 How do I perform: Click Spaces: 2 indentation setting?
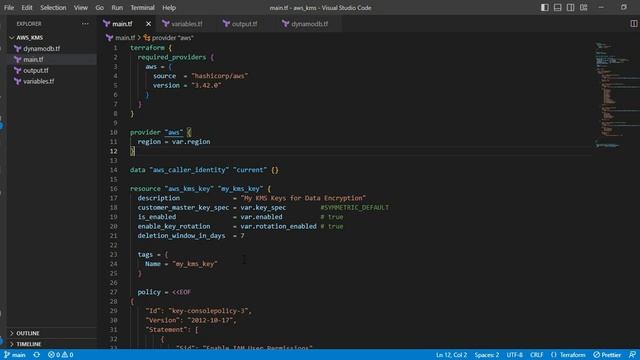click(x=487, y=355)
